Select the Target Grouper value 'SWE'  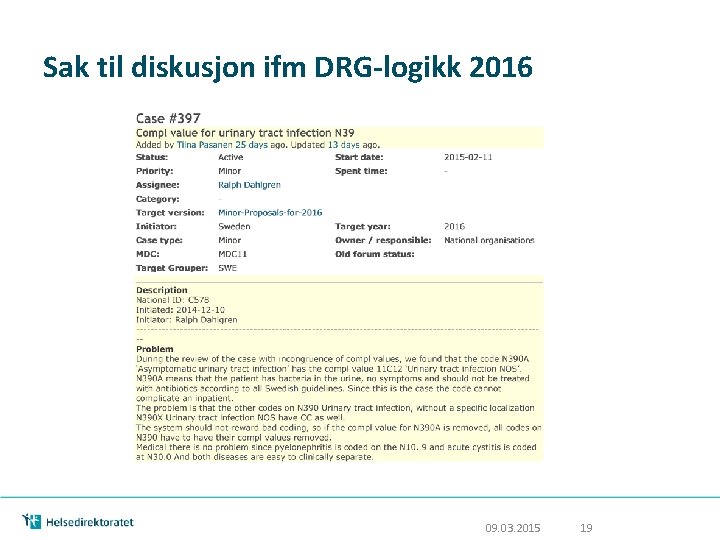227,268
